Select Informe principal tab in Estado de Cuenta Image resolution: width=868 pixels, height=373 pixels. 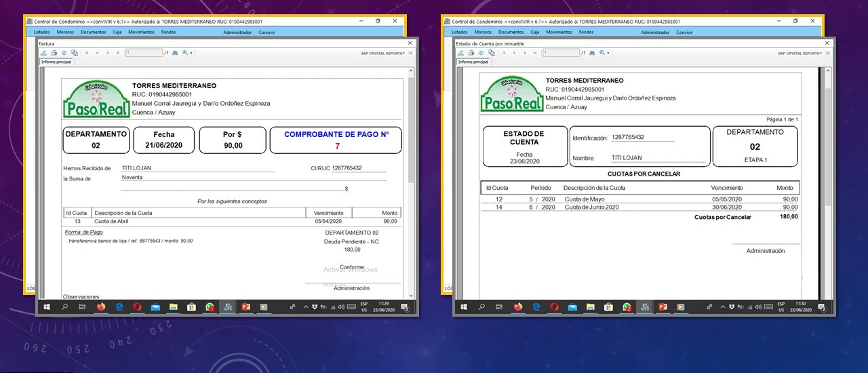[473, 62]
